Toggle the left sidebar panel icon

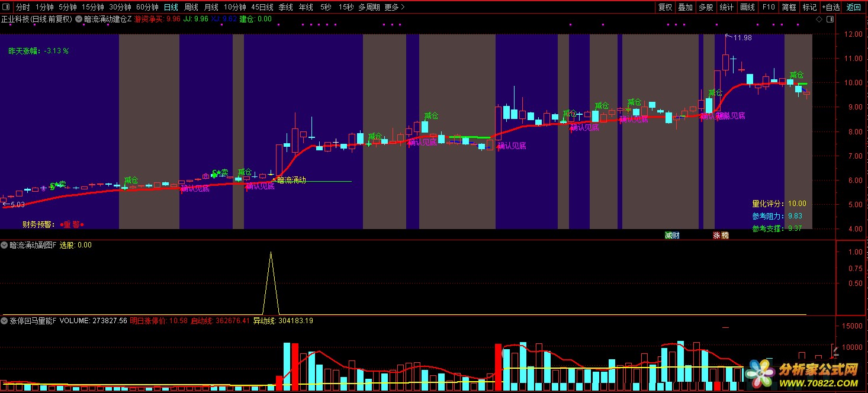6,7
